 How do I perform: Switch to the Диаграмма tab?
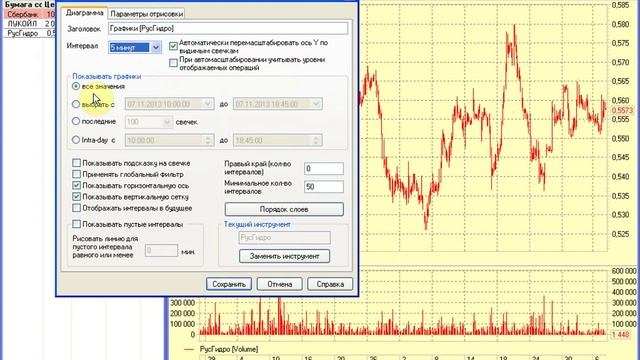(84, 13)
